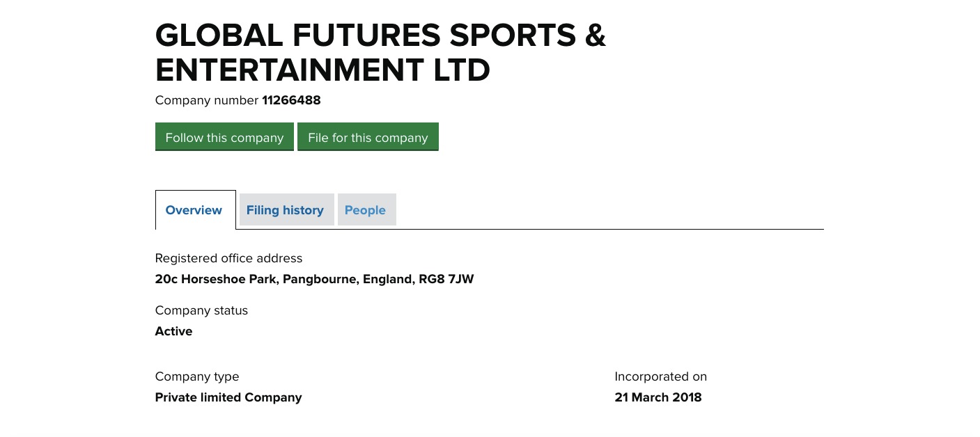Switch to the Filing history tab
The image size is (980, 437).
click(286, 210)
